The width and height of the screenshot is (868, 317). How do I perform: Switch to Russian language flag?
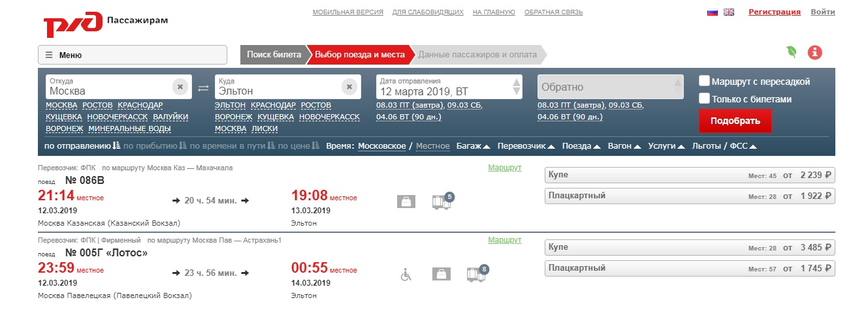pos(713,12)
